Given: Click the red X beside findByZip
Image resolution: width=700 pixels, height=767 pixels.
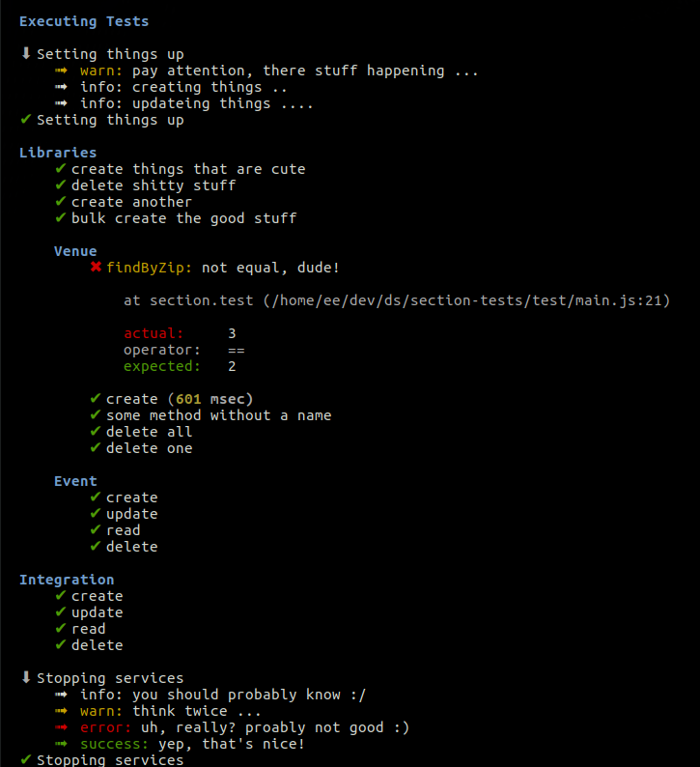Looking at the screenshot, I should pos(96,268).
